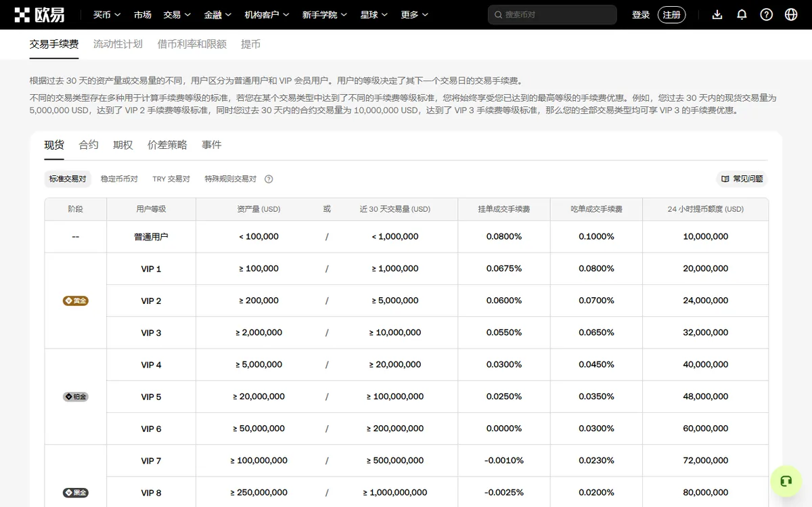Open the notifications bell icon
The width and height of the screenshot is (812, 507).
[742, 14]
